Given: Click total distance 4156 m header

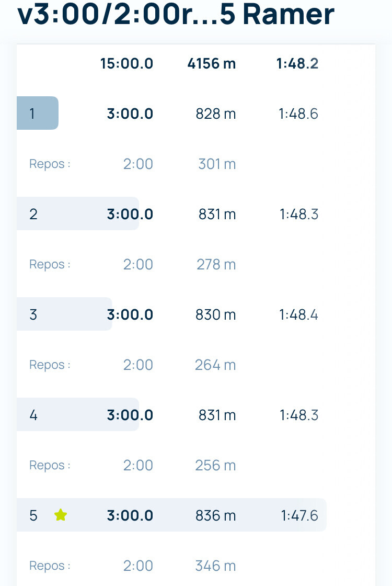Looking at the screenshot, I should click(212, 64).
